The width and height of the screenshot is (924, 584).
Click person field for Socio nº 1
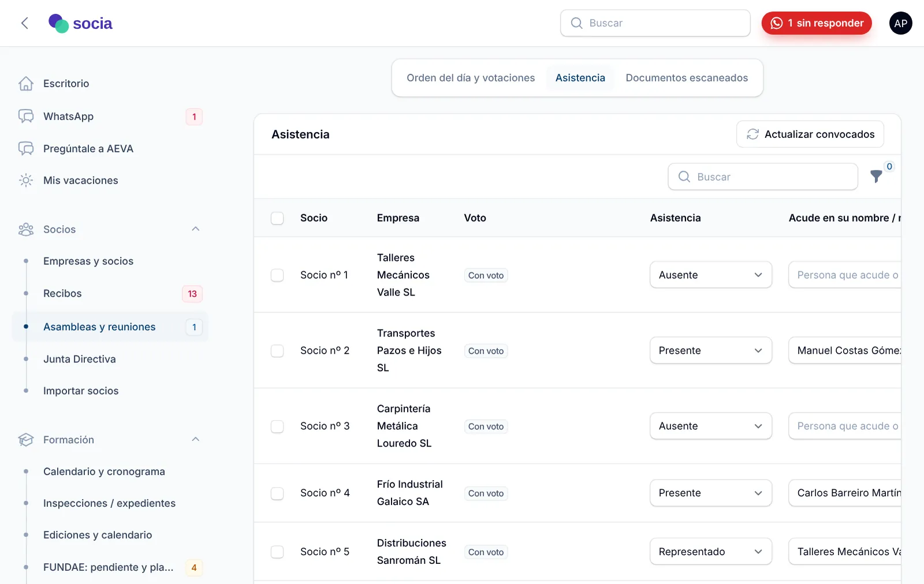845,275
